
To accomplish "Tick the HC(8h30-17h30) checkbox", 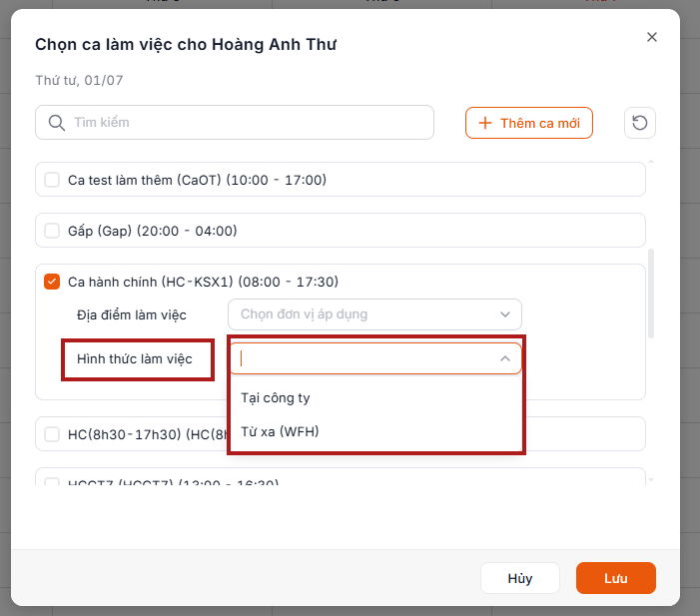I will pos(52,434).
